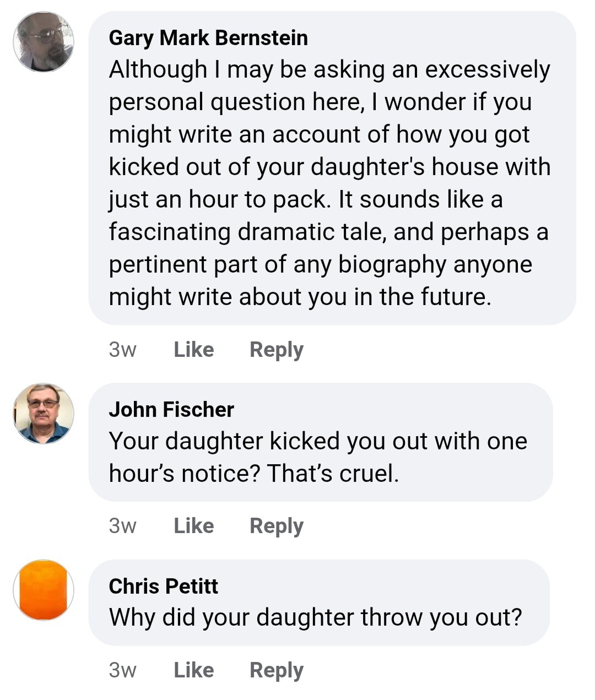595x700 pixels.
Task: Reply to John Fischer's comment
Action: pyautogui.click(x=277, y=526)
